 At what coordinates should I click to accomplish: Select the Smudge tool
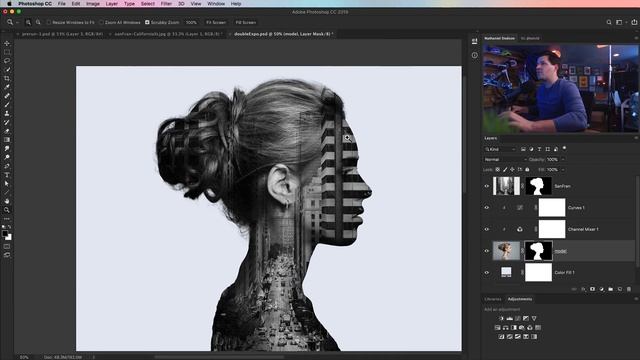(x=7, y=149)
